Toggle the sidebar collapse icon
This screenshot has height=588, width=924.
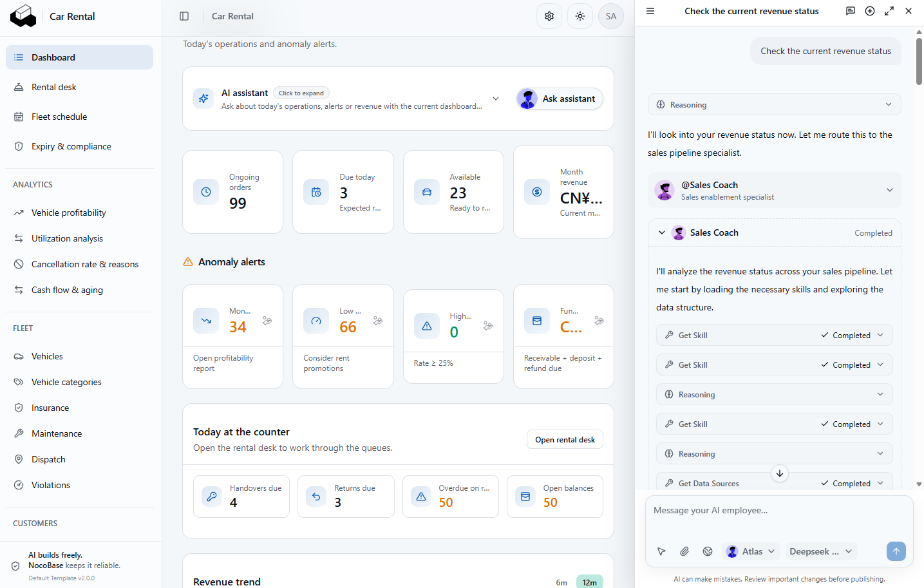184,16
